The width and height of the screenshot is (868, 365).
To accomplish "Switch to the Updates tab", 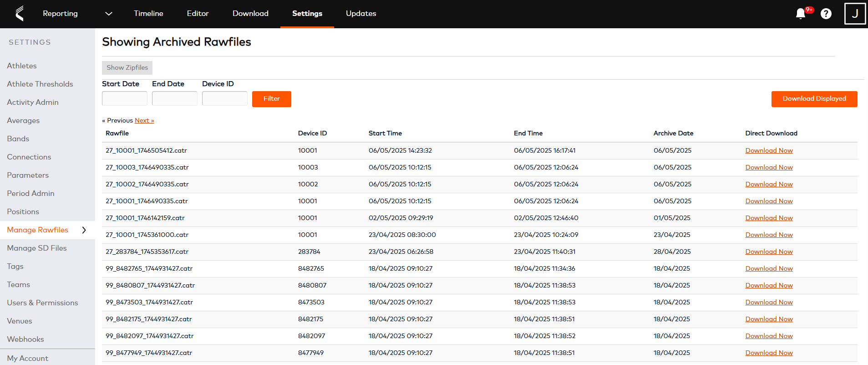I will click(361, 14).
